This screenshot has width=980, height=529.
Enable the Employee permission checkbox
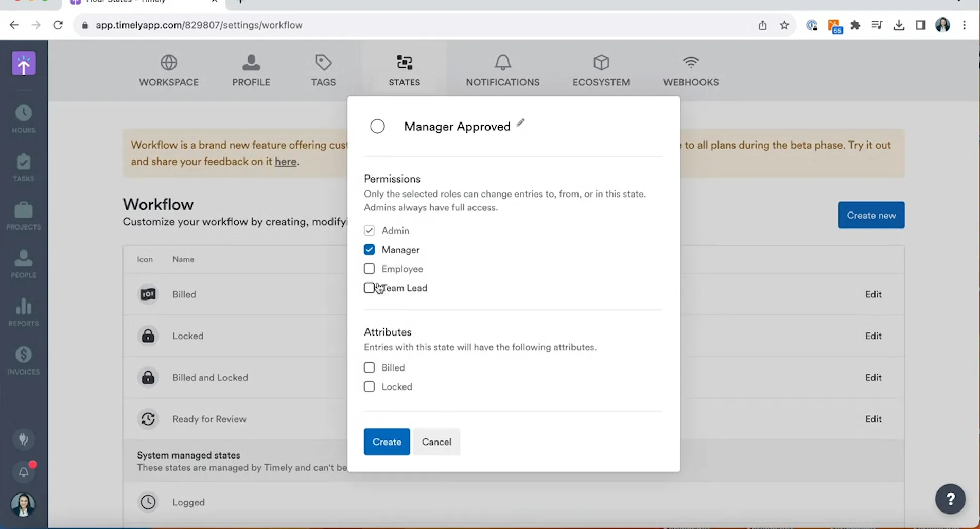pos(369,269)
